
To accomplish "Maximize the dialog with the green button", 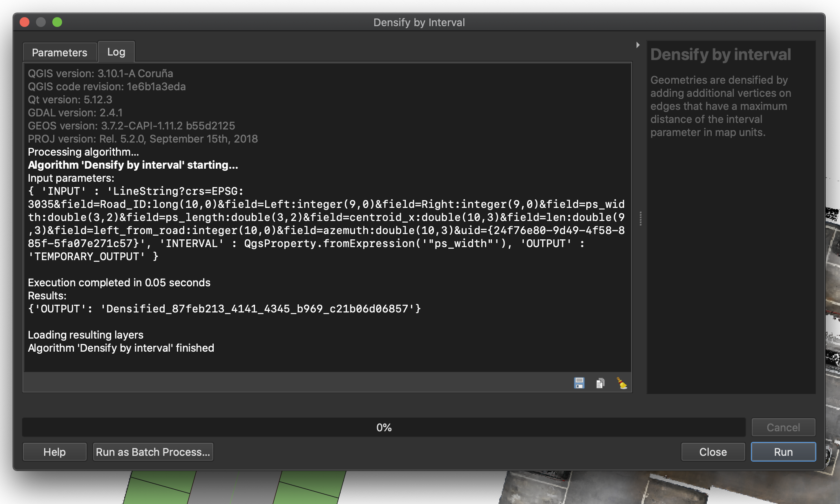I will [x=57, y=22].
